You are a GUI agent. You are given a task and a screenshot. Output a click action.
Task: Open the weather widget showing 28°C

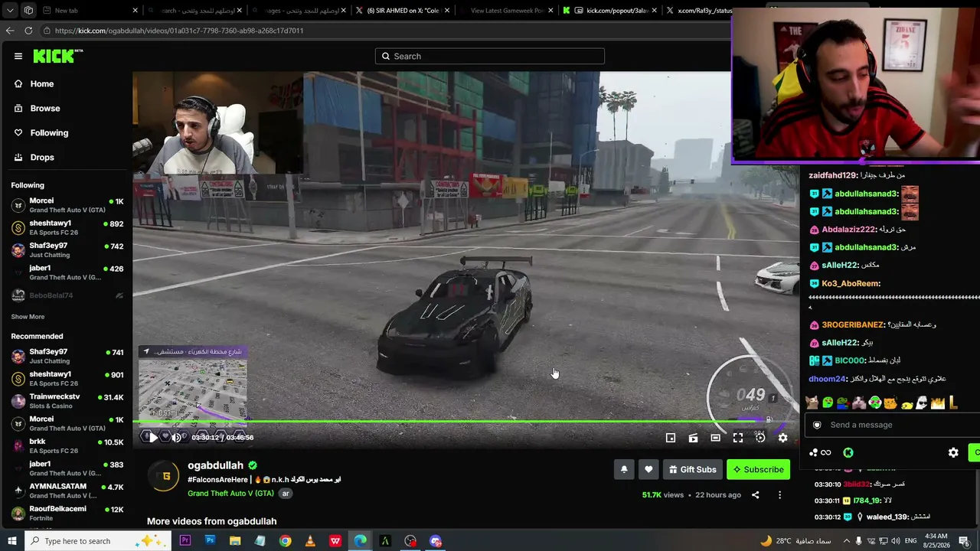coord(796,541)
